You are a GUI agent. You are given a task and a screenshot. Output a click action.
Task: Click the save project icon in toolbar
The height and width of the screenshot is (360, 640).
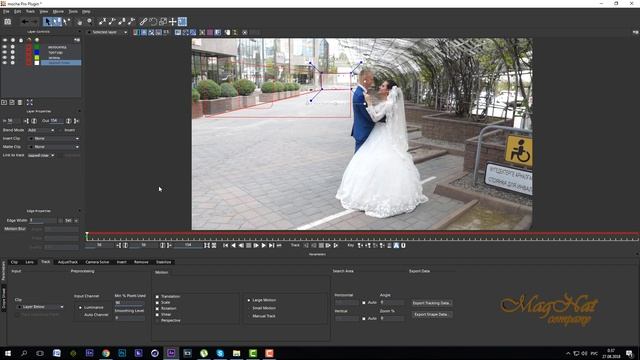tap(7, 22)
